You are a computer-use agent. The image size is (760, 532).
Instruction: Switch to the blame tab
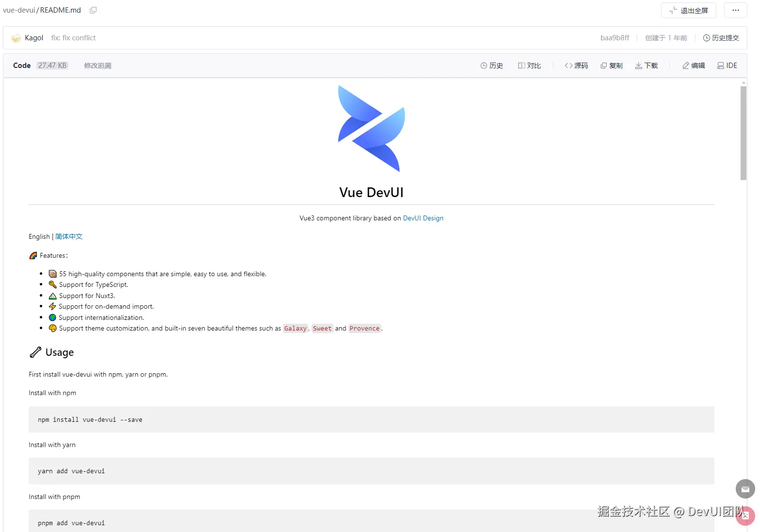(98, 66)
